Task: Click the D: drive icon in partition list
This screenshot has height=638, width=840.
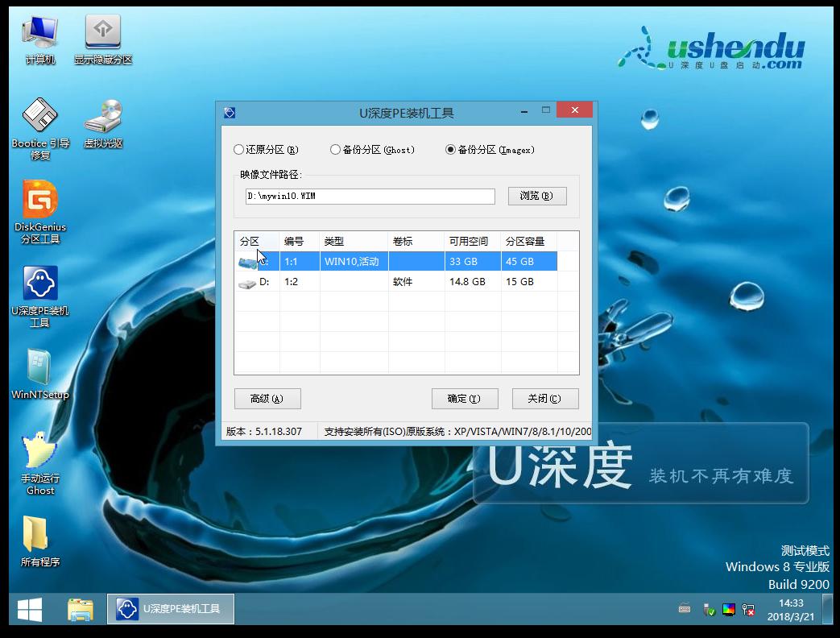Action: 247,284
